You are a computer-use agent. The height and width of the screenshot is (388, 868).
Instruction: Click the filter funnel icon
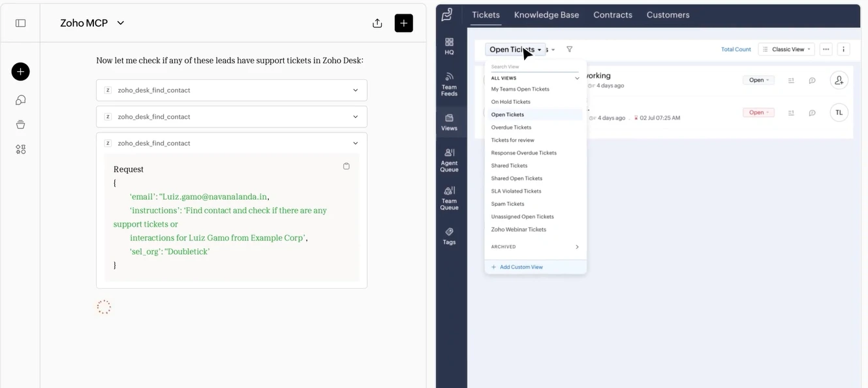(569, 49)
